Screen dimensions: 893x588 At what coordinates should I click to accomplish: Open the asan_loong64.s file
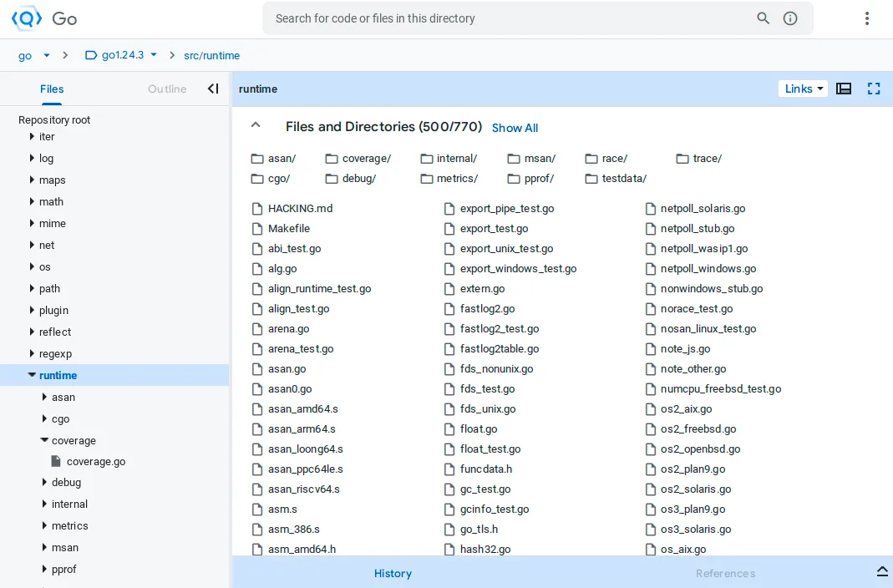point(305,449)
